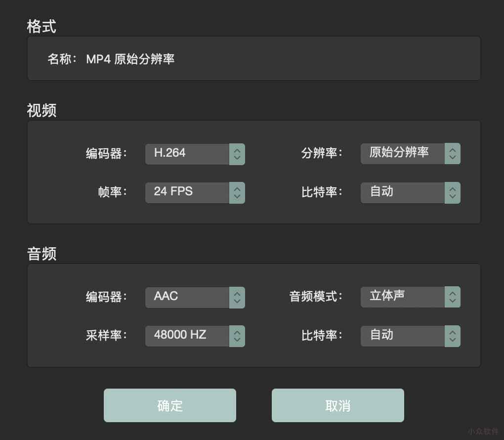Click chevron arrows of audio 比特率 selector
The width and height of the screenshot is (504, 440).
pos(453,336)
